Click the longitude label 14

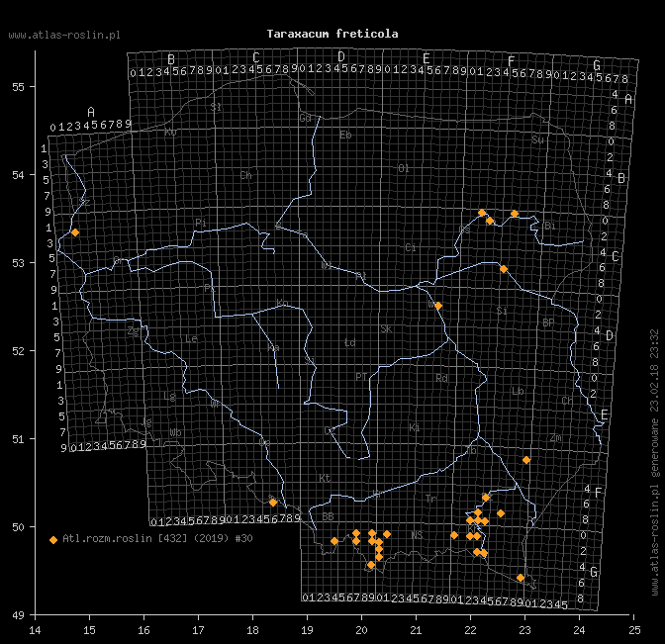pos(35,630)
